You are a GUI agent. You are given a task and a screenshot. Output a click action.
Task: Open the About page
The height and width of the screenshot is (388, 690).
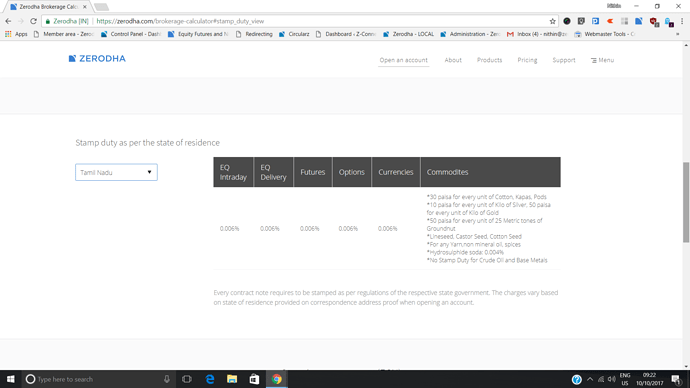point(453,60)
